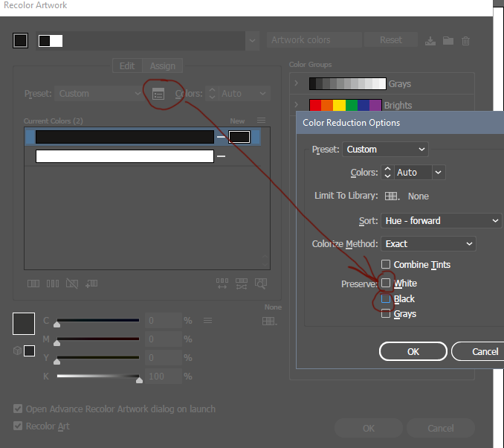Click the Reset button
This screenshot has height=448, width=504.
coord(391,40)
